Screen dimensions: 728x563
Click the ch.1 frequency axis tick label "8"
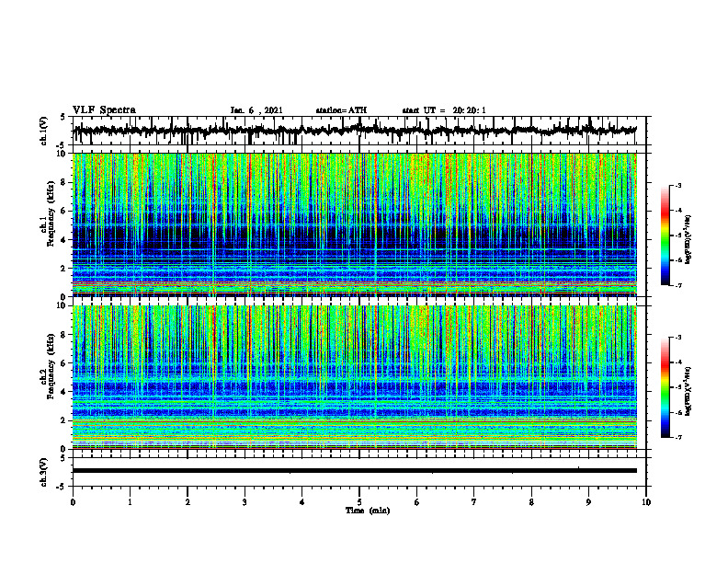coord(64,182)
